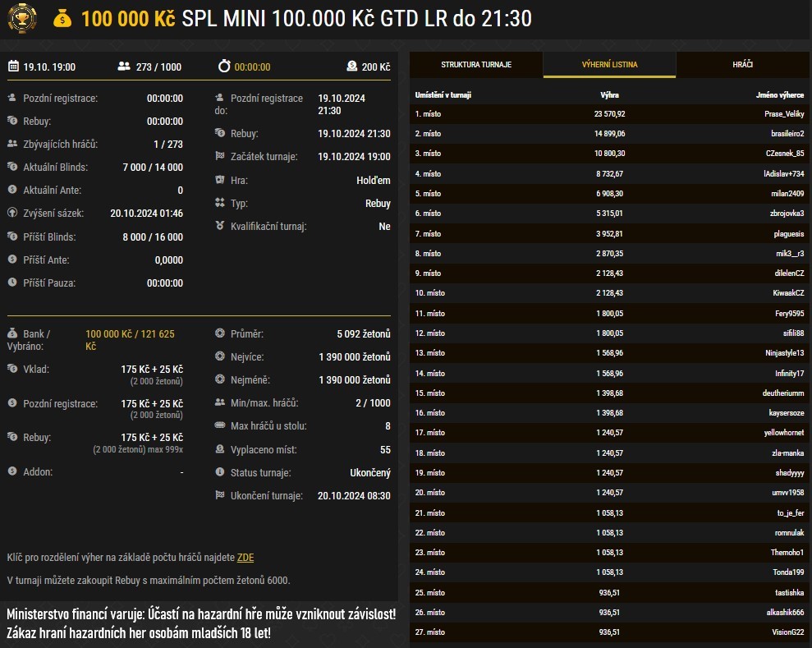Select player Ninjastyle13
The height and width of the screenshot is (648, 812).
click(x=785, y=353)
